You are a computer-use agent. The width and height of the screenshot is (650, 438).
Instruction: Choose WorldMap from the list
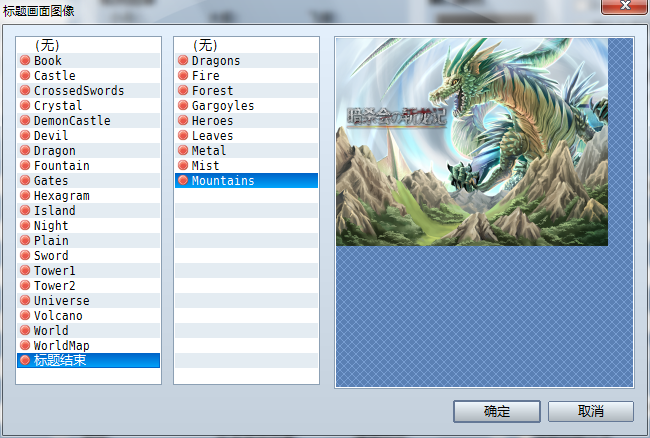[x=88, y=345]
